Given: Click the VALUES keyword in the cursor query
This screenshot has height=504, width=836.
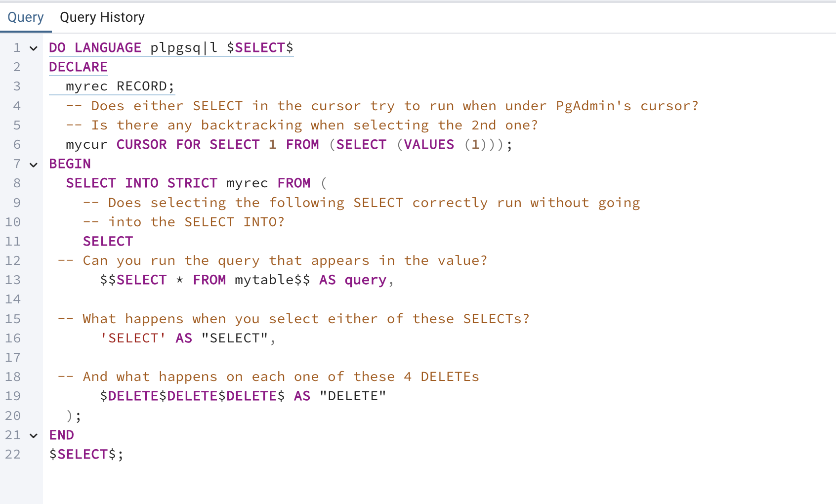Looking at the screenshot, I should (429, 145).
